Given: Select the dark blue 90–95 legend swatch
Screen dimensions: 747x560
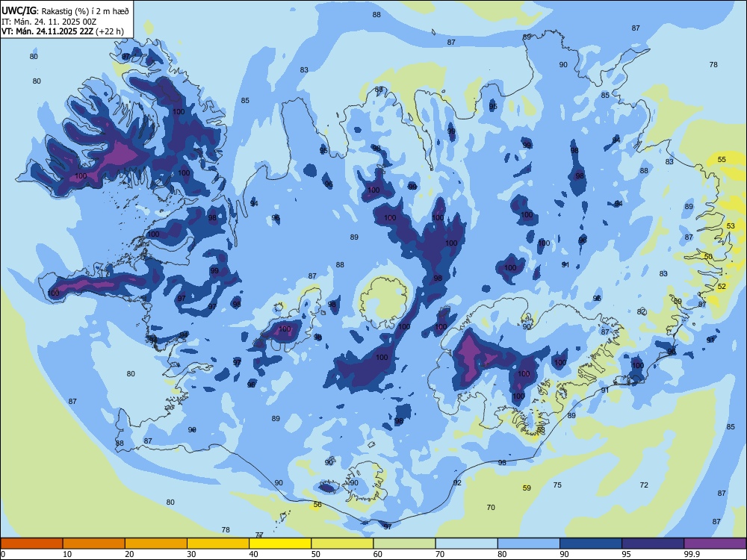Looking at the screenshot, I should point(591,544).
